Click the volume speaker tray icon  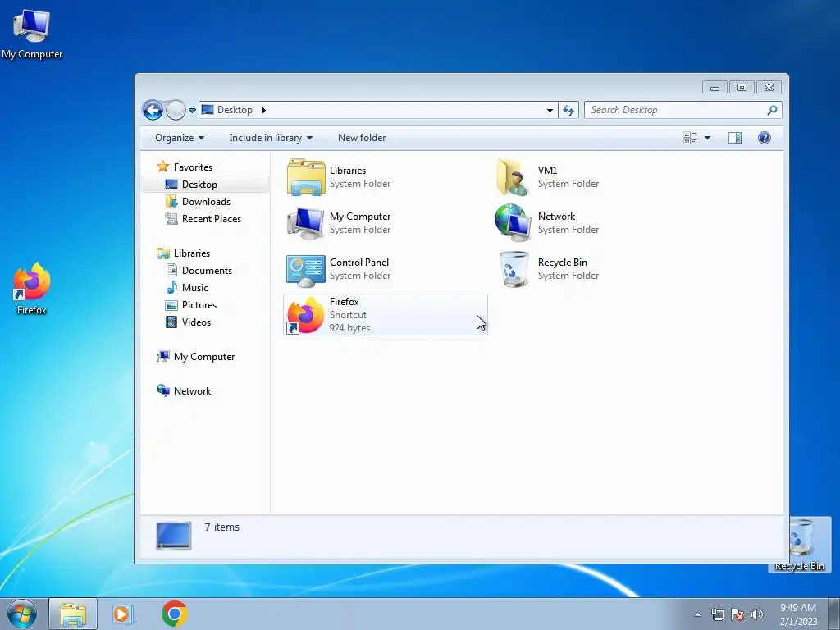tap(757, 614)
